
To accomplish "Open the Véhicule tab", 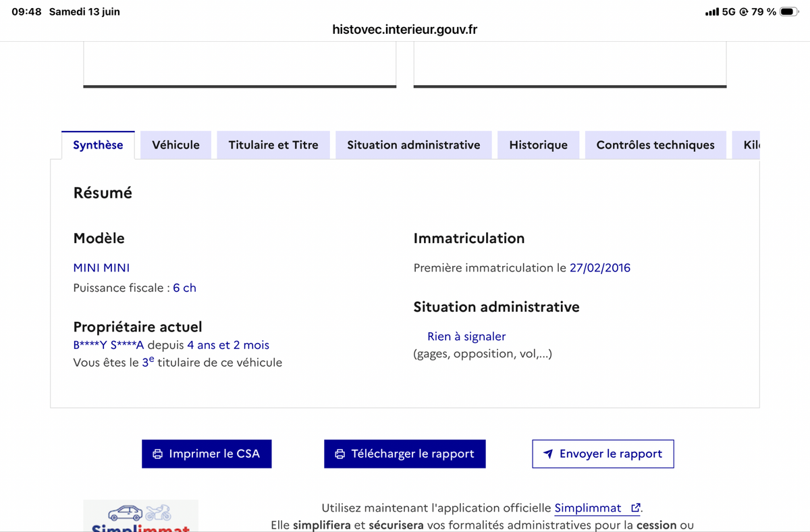I will pos(176,145).
